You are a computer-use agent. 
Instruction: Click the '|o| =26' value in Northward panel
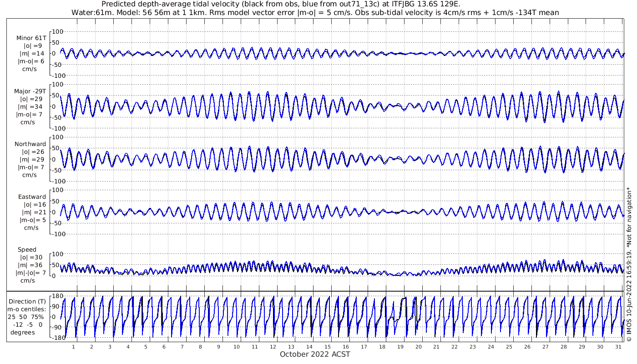(33, 152)
